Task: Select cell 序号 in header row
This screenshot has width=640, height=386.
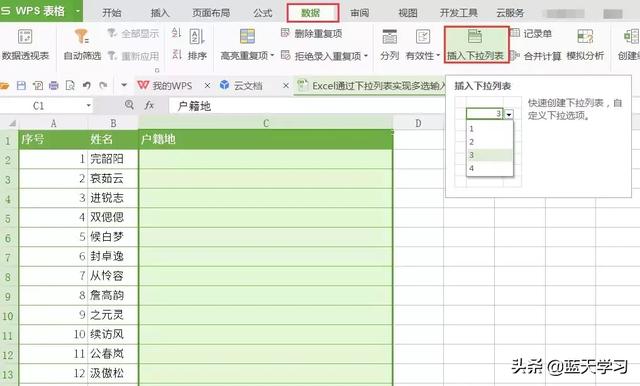Action: pos(53,140)
